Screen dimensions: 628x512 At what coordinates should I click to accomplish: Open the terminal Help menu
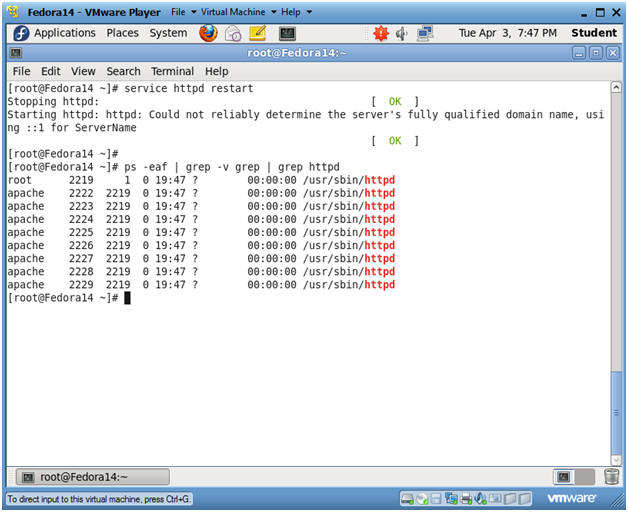click(x=217, y=71)
